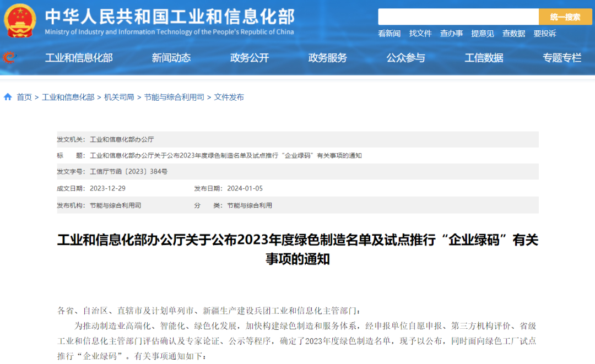Click the 发文机关 field label
This screenshot has width=595, height=364.
71,139
